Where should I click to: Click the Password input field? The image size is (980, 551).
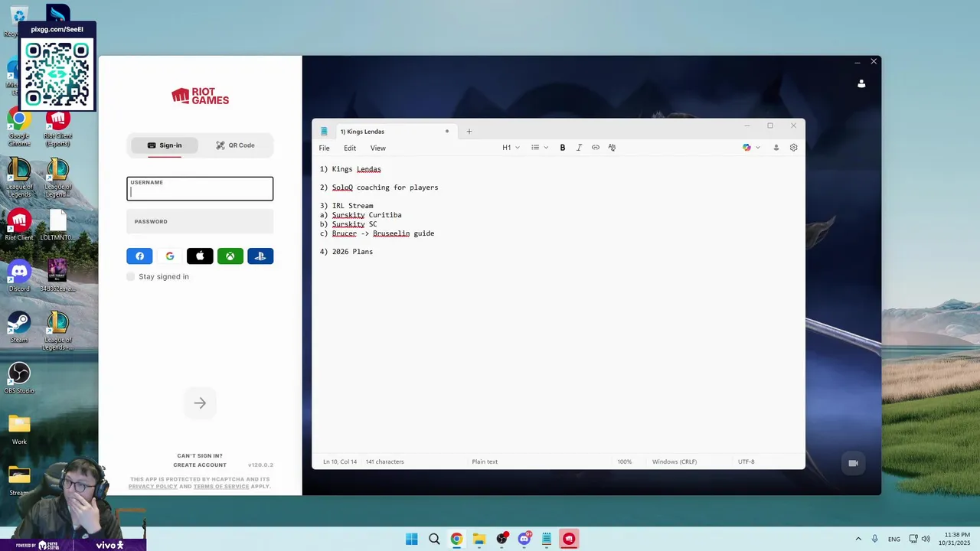pos(200,222)
